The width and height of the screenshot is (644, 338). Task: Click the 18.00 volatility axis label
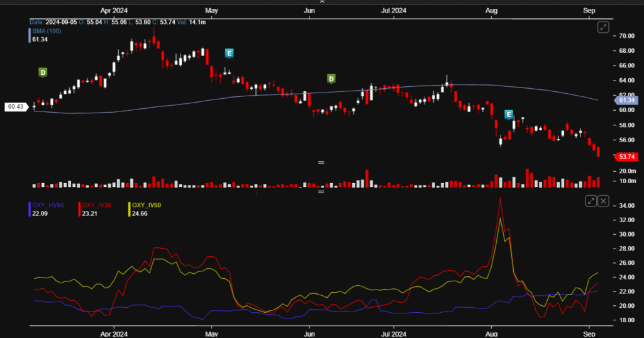click(627, 320)
